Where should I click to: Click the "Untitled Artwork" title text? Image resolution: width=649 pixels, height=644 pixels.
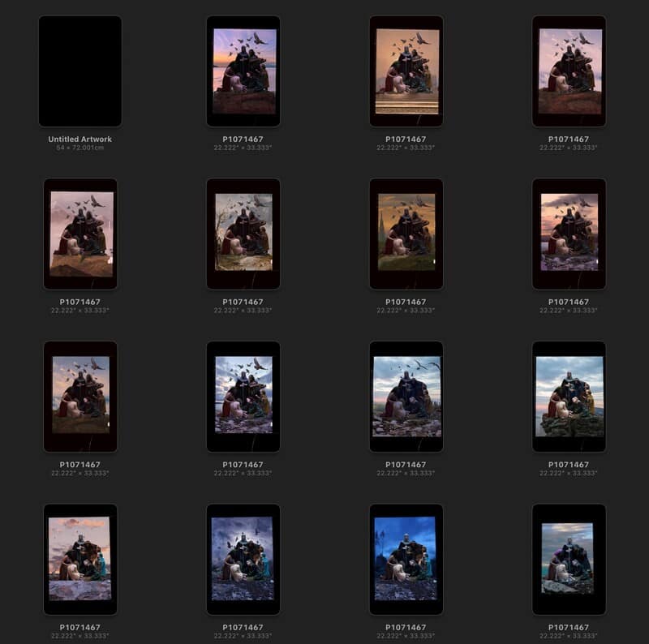click(x=80, y=139)
